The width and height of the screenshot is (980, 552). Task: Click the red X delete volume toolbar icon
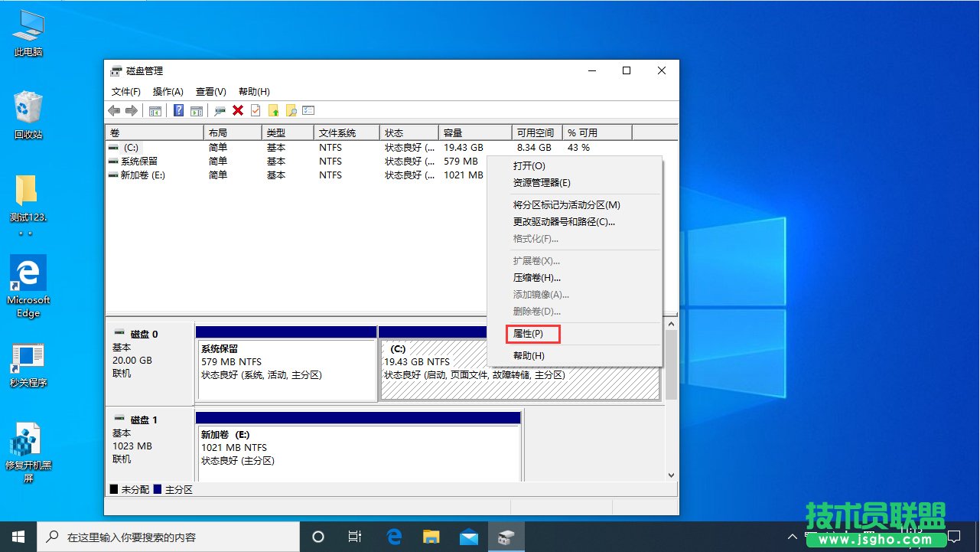coord(237,109)
